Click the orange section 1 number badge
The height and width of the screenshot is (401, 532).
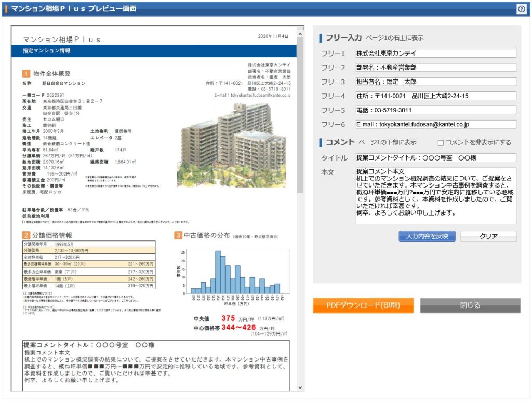pos(26,74)
